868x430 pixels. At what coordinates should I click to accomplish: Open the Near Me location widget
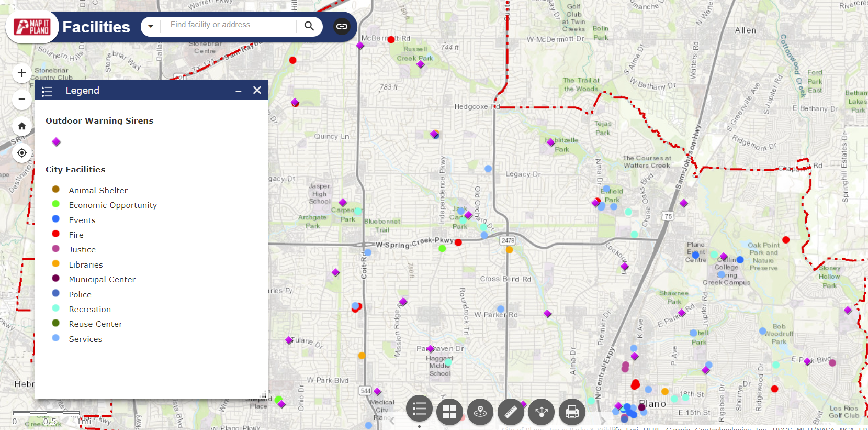pyautogui.click(x=480, y=412)
